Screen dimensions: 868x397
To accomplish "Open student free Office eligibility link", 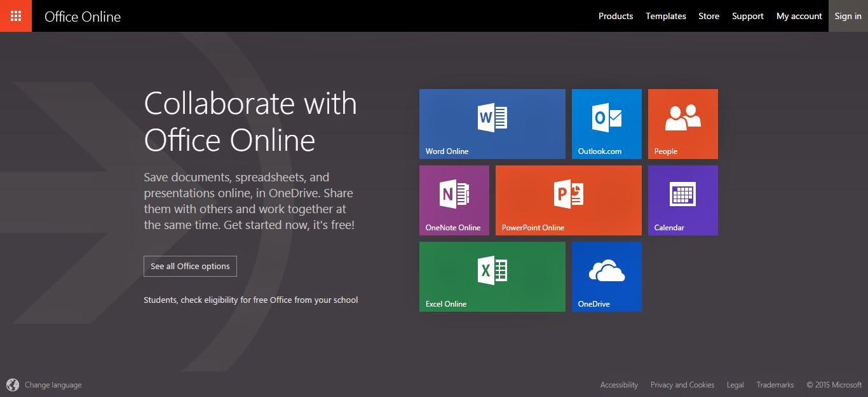I will 251,300.
